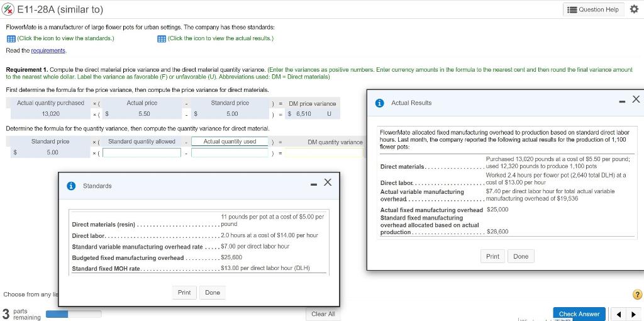This screenshot has width=644, height=321.
Task: Click the Actual fixed manufacturing overhead $25,000 value
Action: point(497,210)
